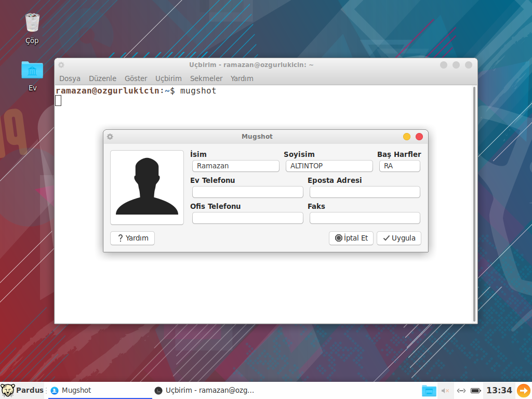
Task: Open the Göster menu
Action: (136, 78)
